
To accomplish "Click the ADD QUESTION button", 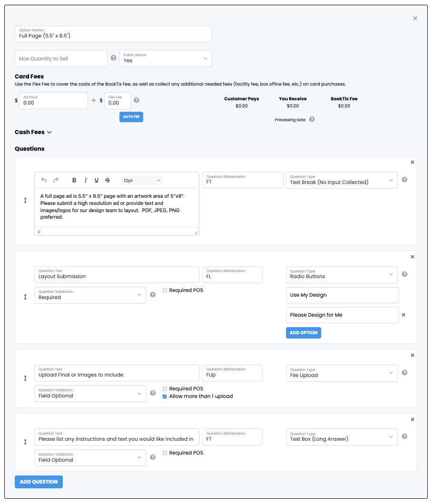I will [39, 482].
